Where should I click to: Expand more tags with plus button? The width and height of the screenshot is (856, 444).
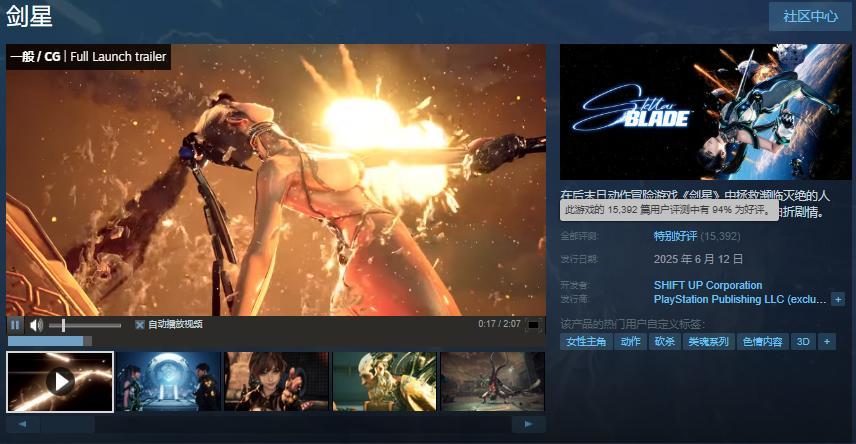pos(826,342)
